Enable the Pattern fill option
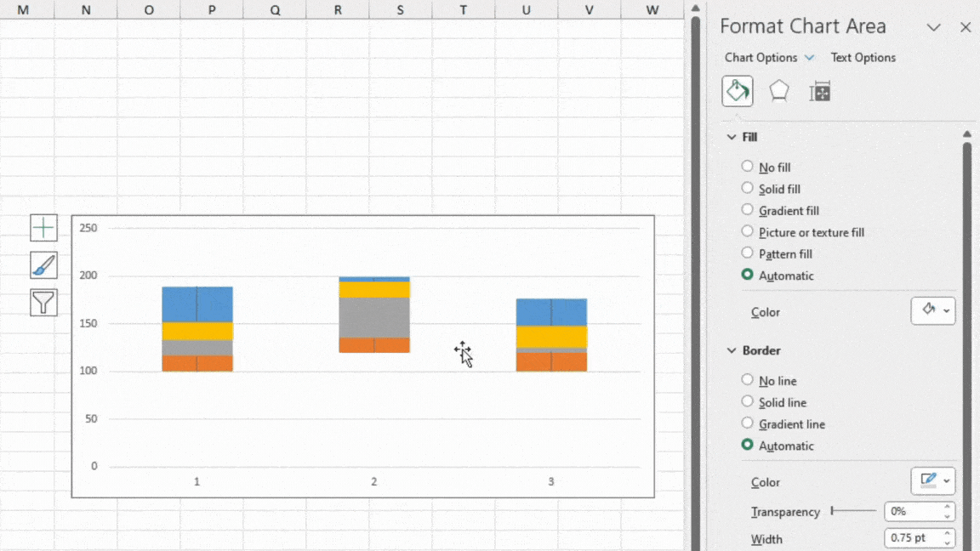 tap(747, 253)
